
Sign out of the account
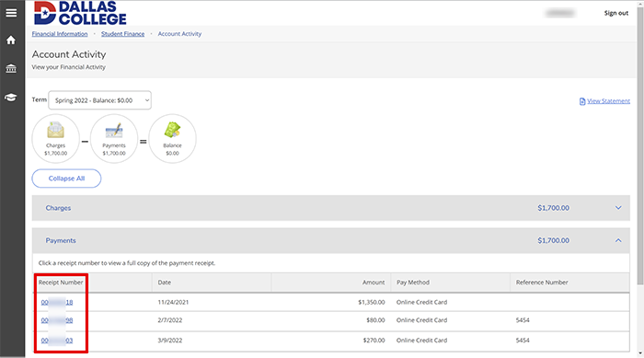pyautogui.click(x=616, y=13)
